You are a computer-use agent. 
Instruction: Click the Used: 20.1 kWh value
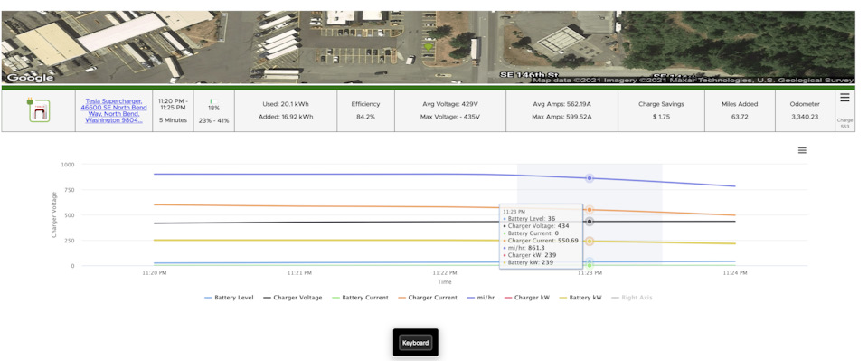click(x=286, y=103)
